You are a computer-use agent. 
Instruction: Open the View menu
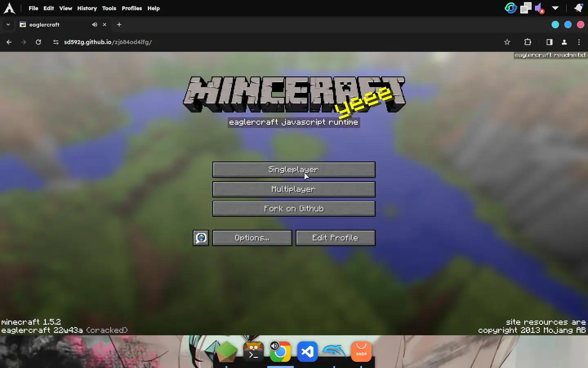(x=65, y=8)
